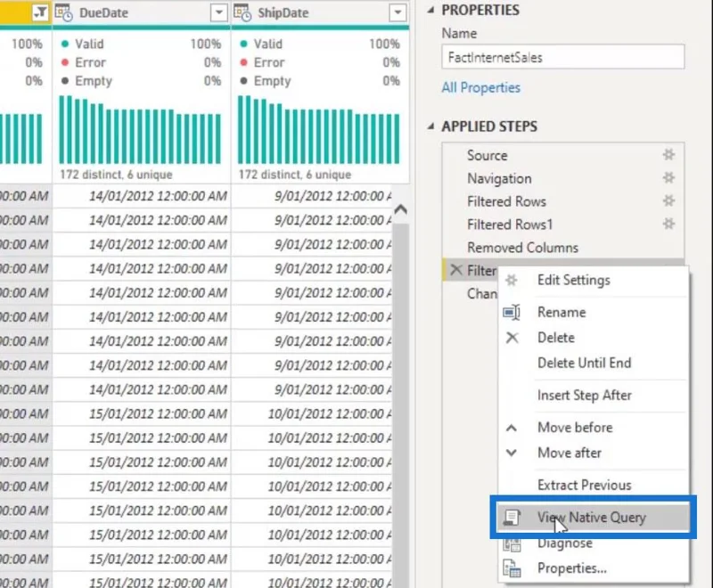Click the query Name field FactInternetSales
Screen dimensions: 713x588
coord(563,57)
